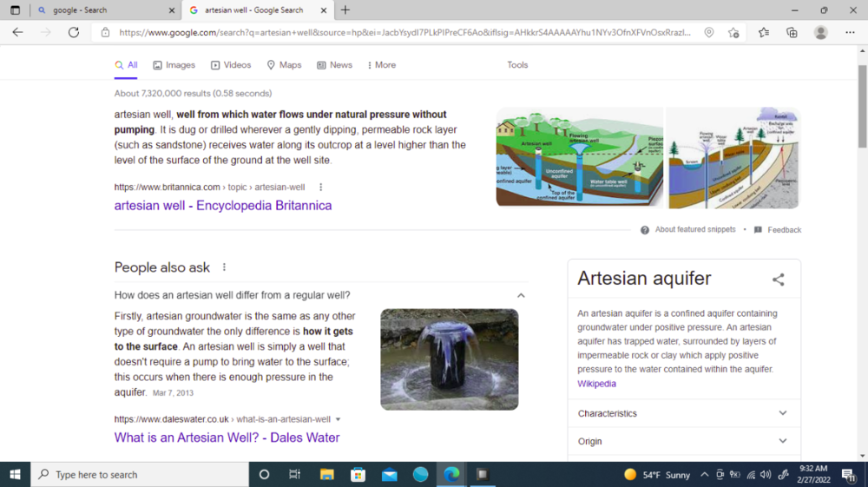Open the tab actions menu icon
The height and width of the screenshot is (487, 868).
15,10
